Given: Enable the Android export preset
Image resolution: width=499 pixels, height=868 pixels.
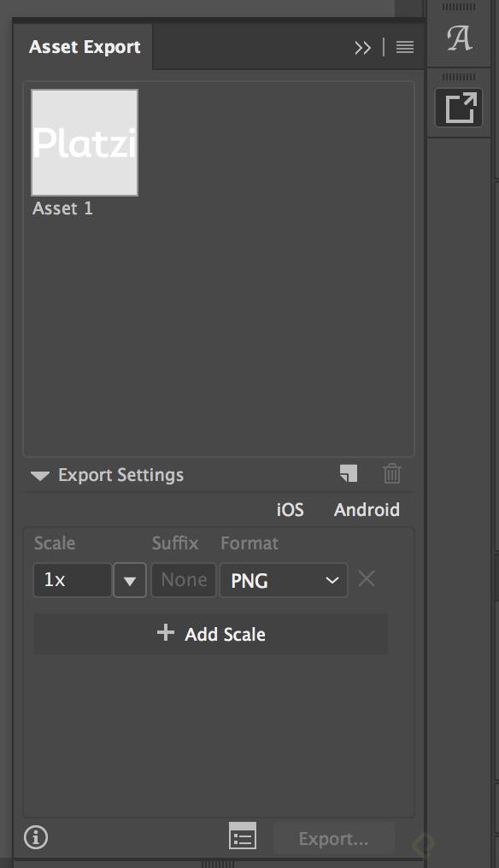Looking at the screenshot, I should [x=366, y=509].
